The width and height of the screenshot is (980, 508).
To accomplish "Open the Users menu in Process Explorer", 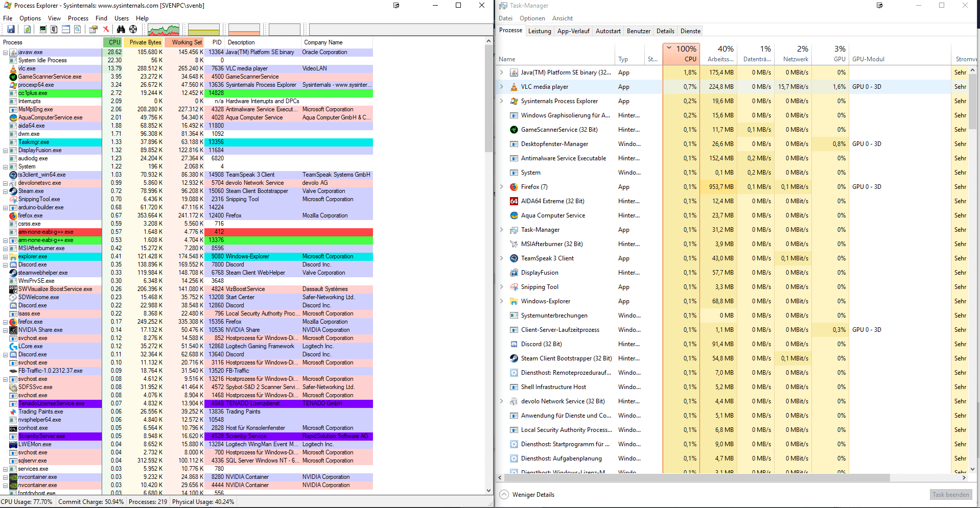I will pos(122,18).
